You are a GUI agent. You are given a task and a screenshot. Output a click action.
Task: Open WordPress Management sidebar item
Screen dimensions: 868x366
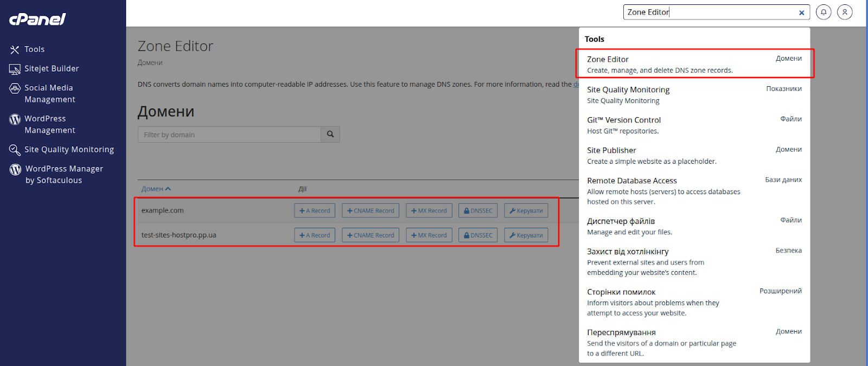click(49, 124)
